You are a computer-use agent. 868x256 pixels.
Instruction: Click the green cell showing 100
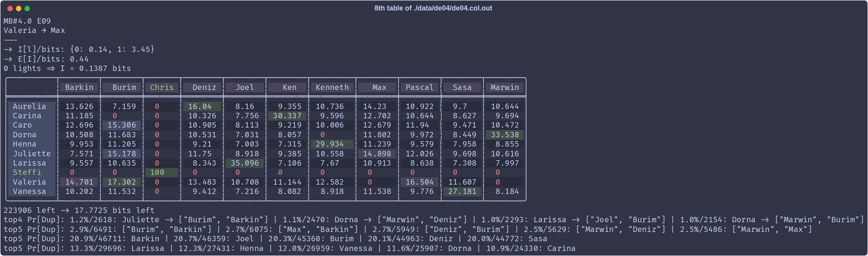point(162,172)
